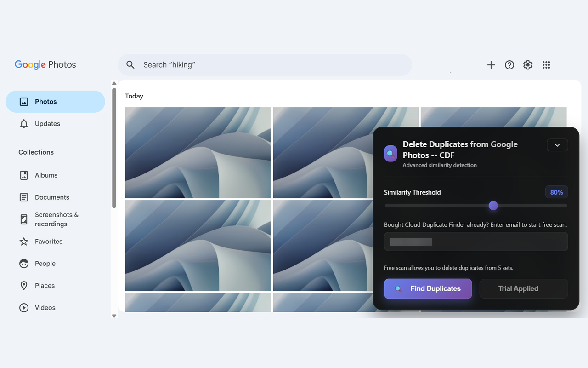Click the Photos image icon in sidebar

tap(24, 102)
